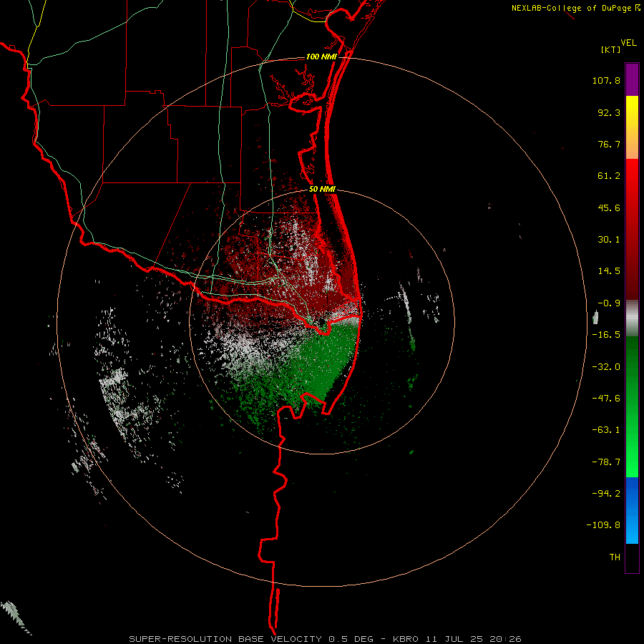Viewport: 644px width, 644px height.
Task: Click the 107.8 legend value
Action: (x=606, y=80)
